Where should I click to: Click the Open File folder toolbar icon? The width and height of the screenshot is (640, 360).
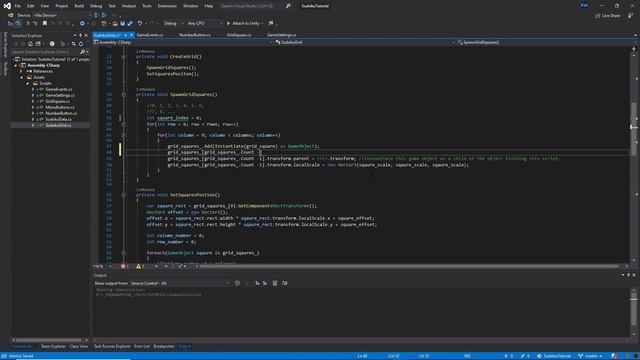[x=115, y=23]
